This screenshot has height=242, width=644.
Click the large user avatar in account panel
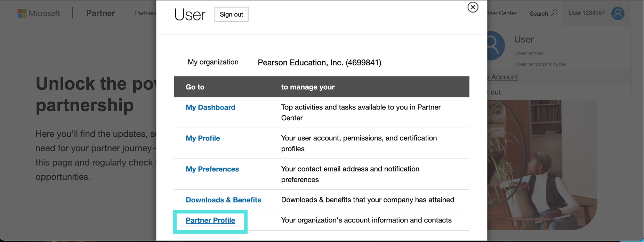tap(496, 46)
